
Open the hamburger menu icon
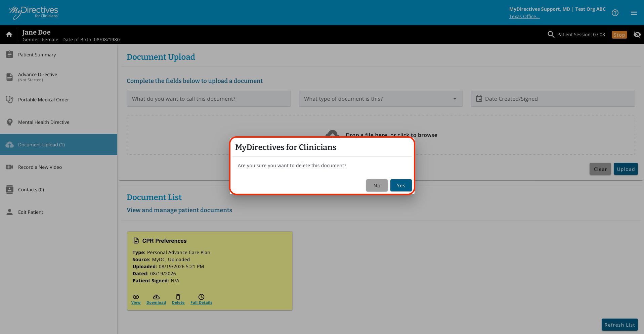coord(634,13)
